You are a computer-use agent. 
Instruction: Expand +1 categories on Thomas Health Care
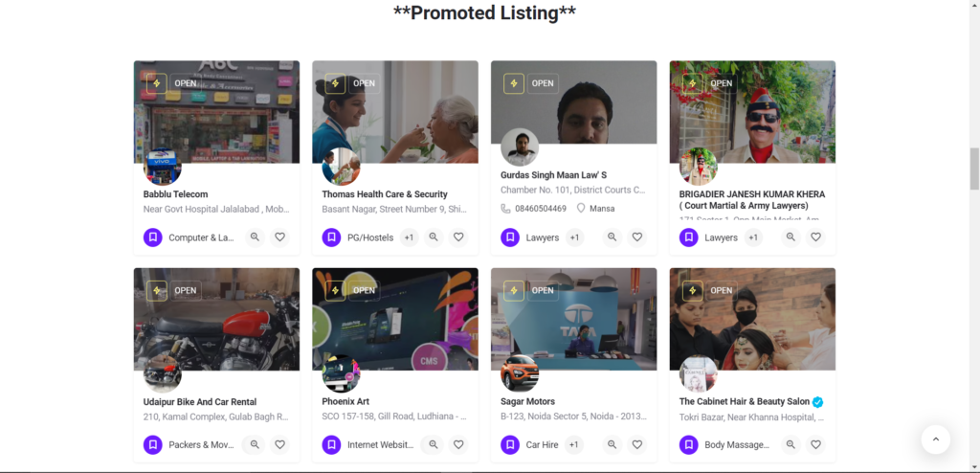(410, 237)
